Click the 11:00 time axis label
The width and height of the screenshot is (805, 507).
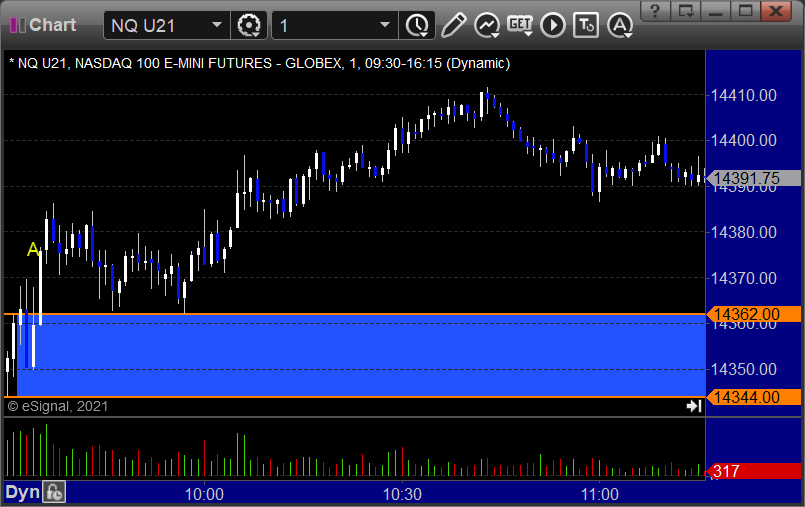[600, 494]
